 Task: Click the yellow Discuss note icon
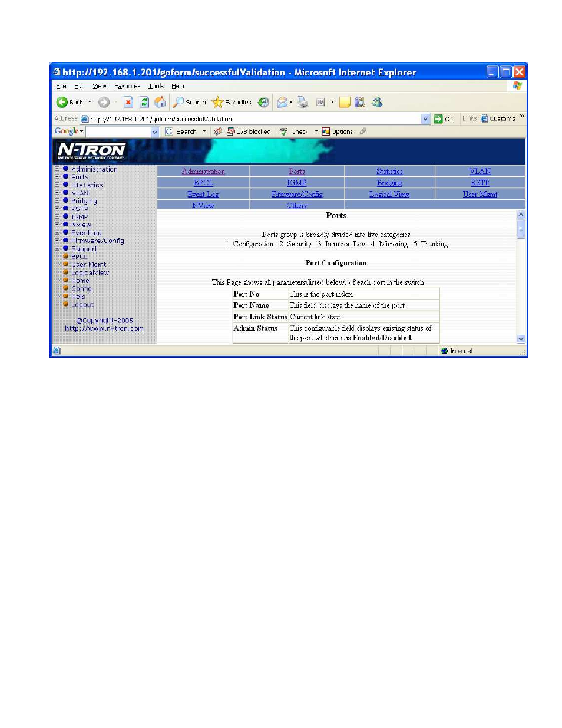coord(345,102)
